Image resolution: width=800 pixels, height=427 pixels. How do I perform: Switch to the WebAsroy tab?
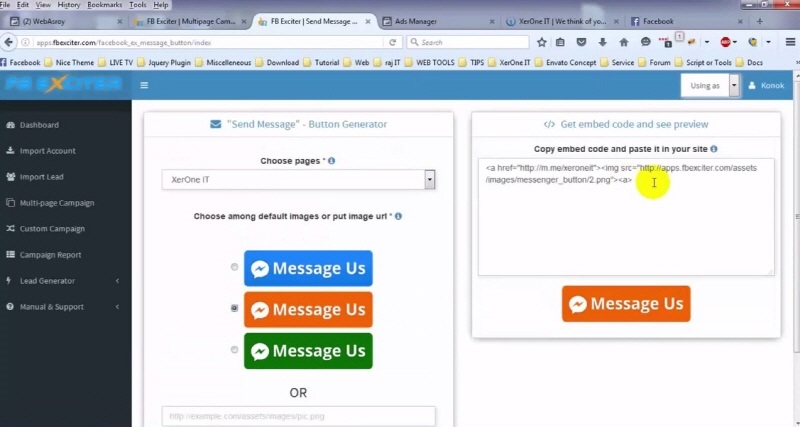(x=66, y=21)
